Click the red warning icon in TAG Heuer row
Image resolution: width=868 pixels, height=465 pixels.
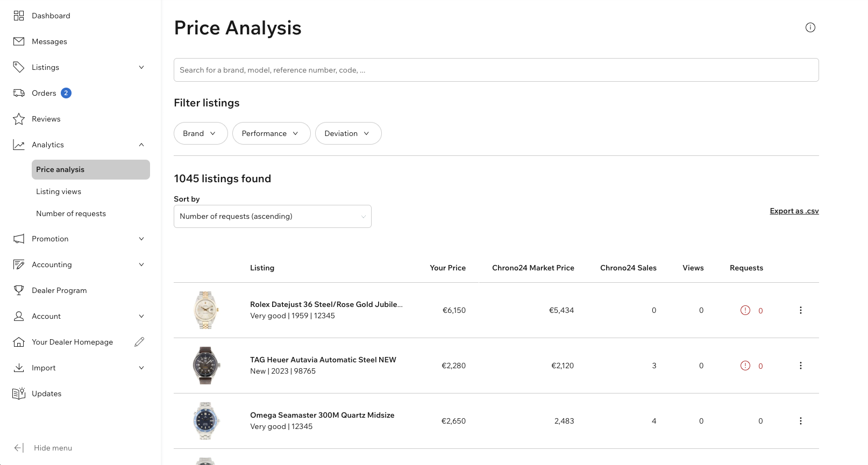pyautogui.click(x=745, y=366)
